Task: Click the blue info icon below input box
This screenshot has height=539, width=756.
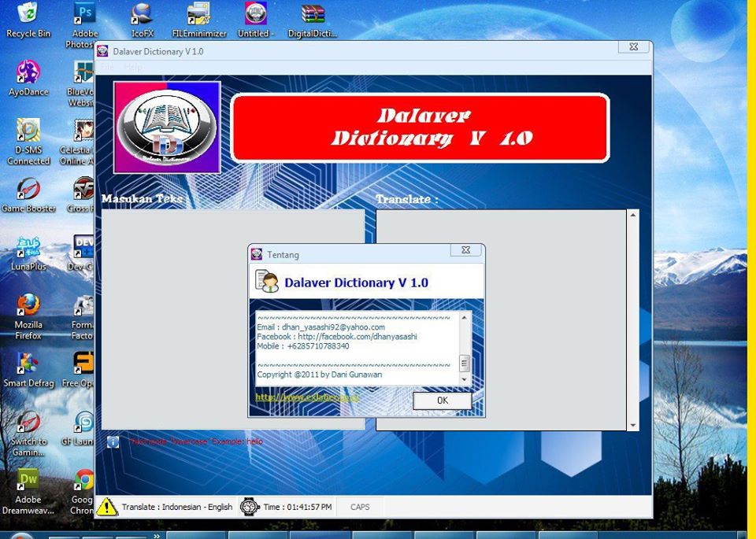Action: click(x=113, y=442)
